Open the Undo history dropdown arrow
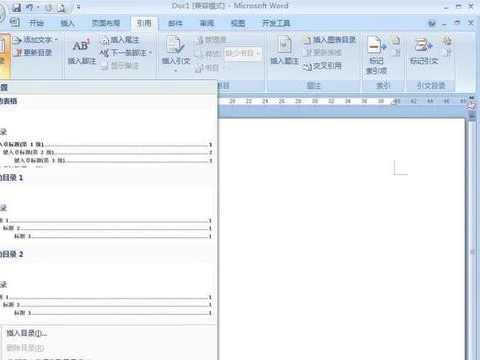Viewport: 480px width, 360px height. point(38,7)
